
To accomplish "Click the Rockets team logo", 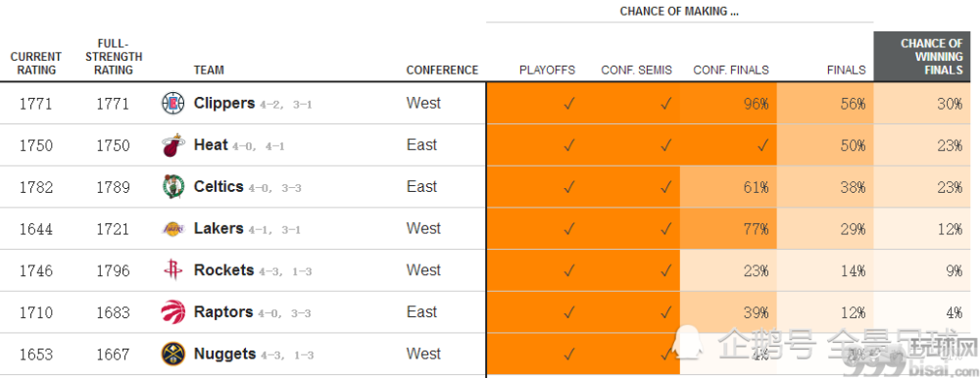I will pyautogui.click(x=173, y=270).
